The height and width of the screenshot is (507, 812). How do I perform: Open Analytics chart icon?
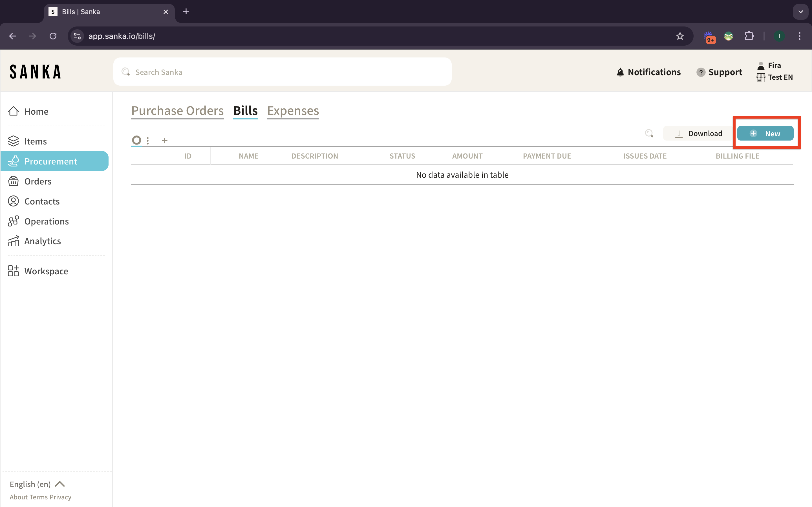[14, 241]
